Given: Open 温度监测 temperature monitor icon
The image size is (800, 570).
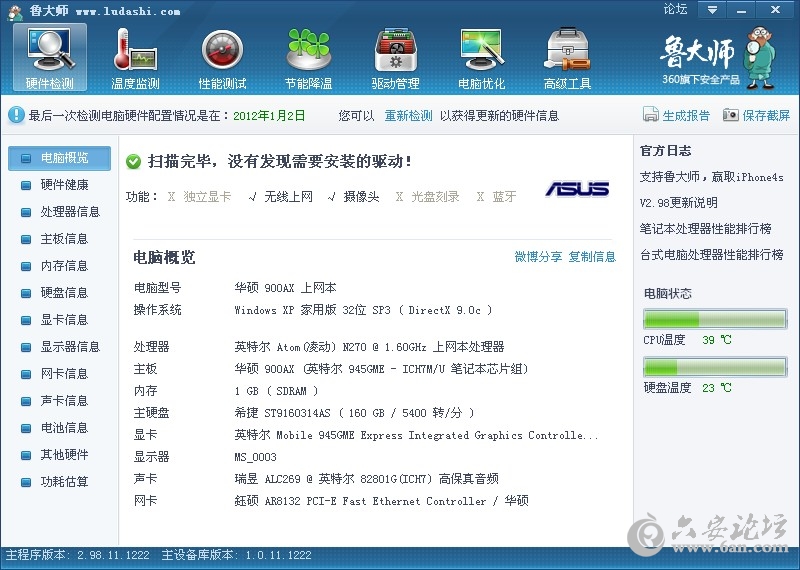Looking at the screenshot, I should click(136, 57).
